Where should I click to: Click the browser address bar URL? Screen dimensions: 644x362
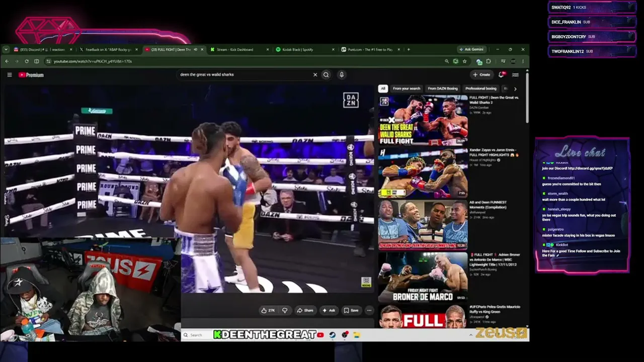pos(93,61)
